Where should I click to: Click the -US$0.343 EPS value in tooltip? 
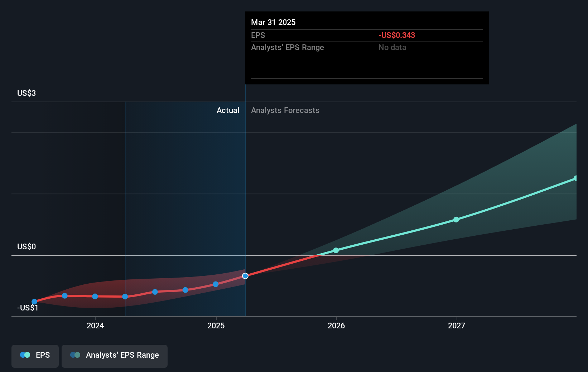[x=397, y=35]
